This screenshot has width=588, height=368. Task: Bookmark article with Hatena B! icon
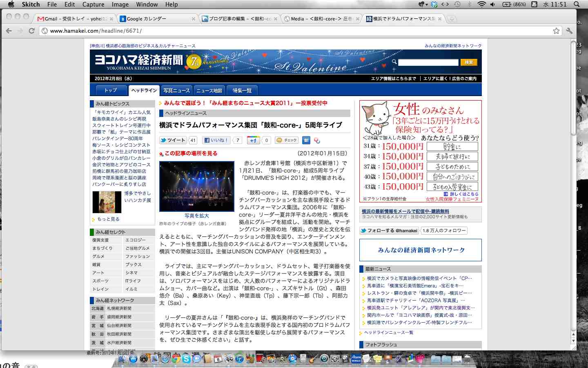pyautogui.click(x=306, y=140)
